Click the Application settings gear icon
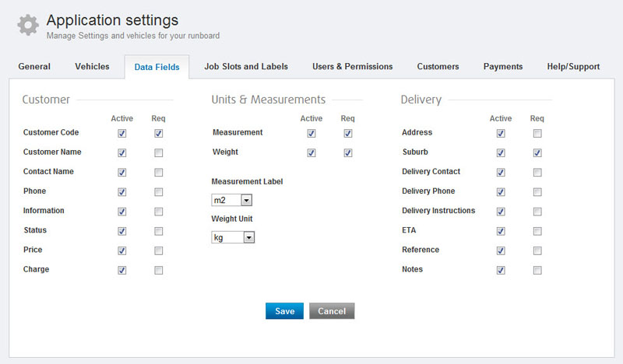The height and width of the screenshot is (364, 623). pyautogui.click(x=28, y=25)
